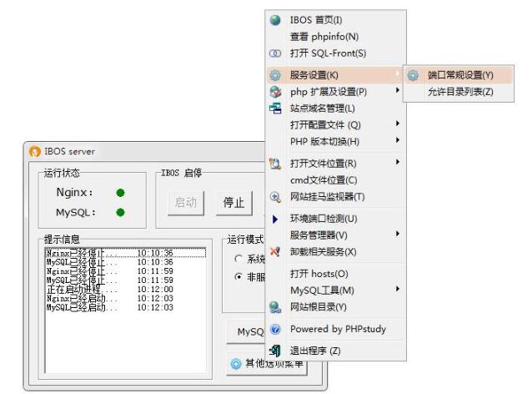Image resolution: width=532 pixels, height=394 pixels.
Task: Click the red X icon beside 卸载相关服务
Action: pos(275,252)
